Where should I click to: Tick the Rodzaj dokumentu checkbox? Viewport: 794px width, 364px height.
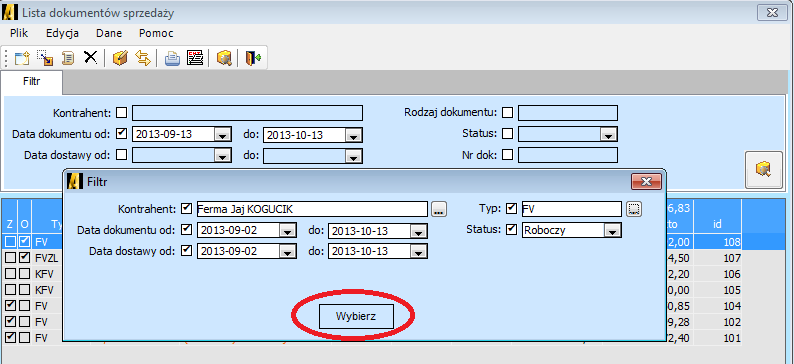point(507,112)
